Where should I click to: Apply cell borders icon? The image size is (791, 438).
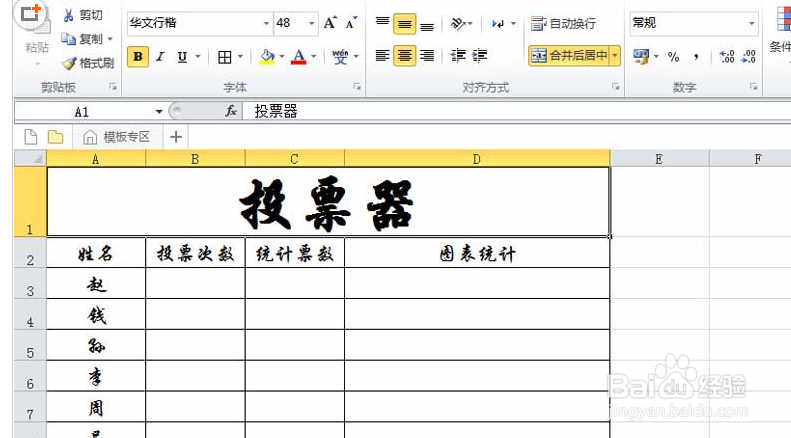(x=224, y=57)
